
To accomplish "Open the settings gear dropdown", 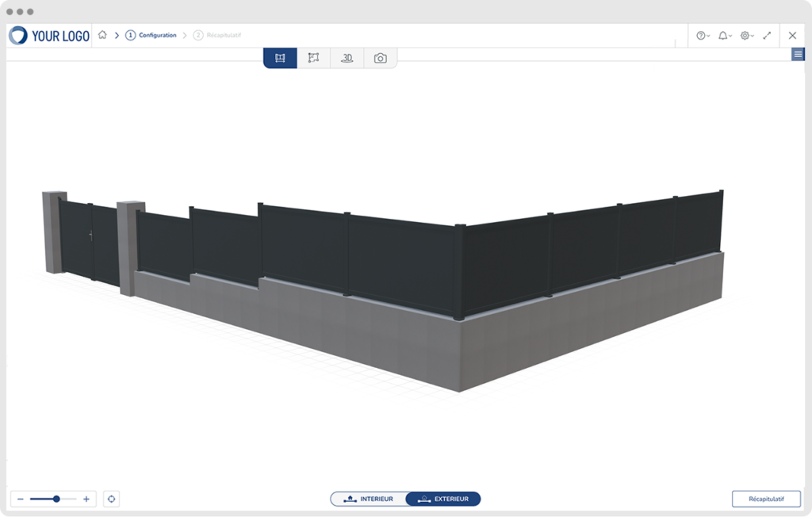I will coord(746,36).
